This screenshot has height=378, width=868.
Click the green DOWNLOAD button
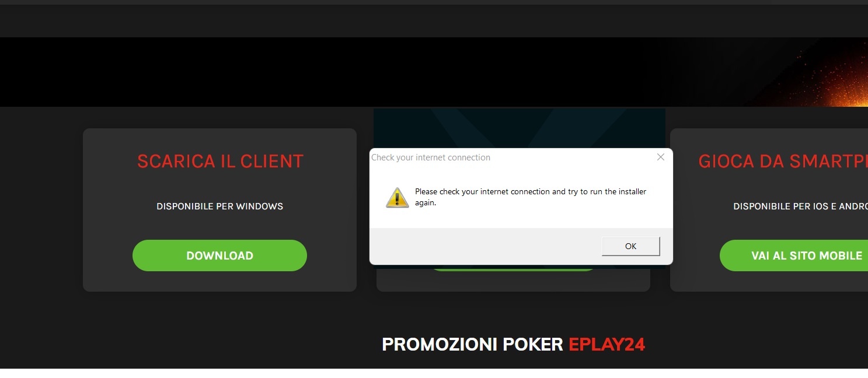[x=219, y=256]
